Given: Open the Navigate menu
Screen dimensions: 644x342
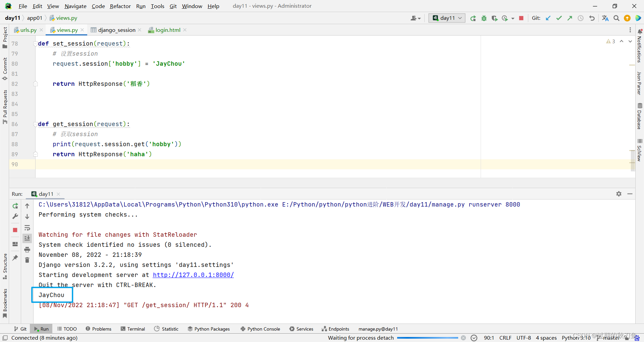Looking at the screenshot, I should [75, 6].
